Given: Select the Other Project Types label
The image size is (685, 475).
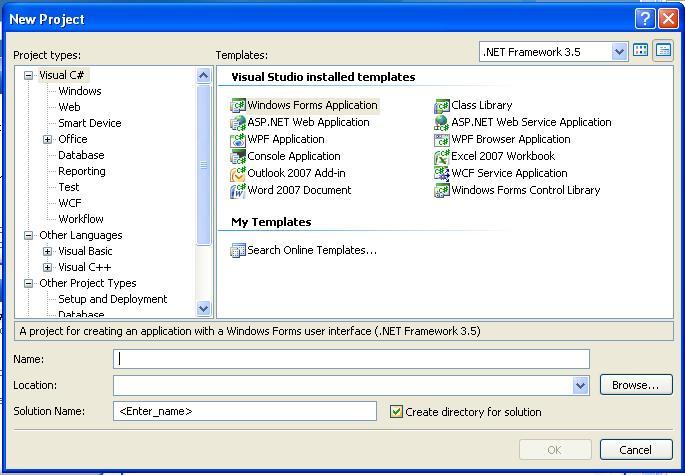Looking at the screenshot, I should pos(88,283).
